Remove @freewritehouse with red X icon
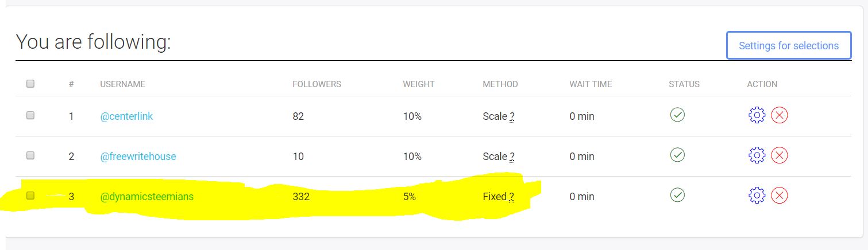Viewport: 868px width, 250px height. pos(779,155)
